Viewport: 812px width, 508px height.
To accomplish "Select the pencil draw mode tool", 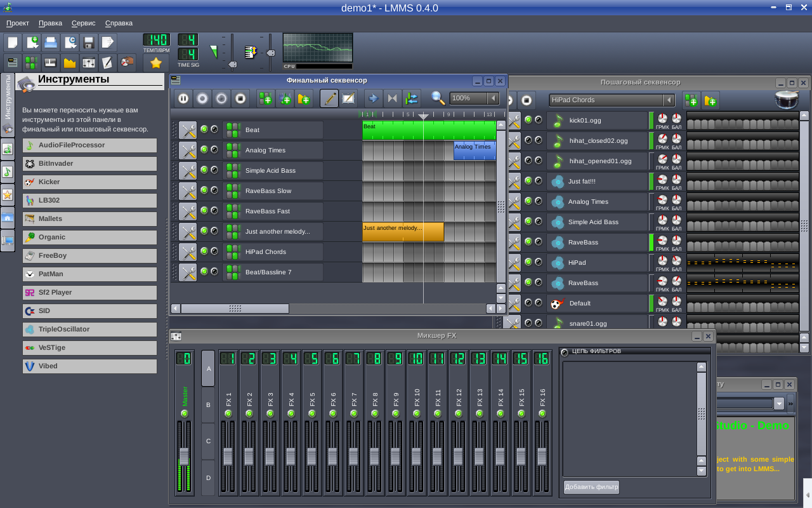I will coord(329,98).
